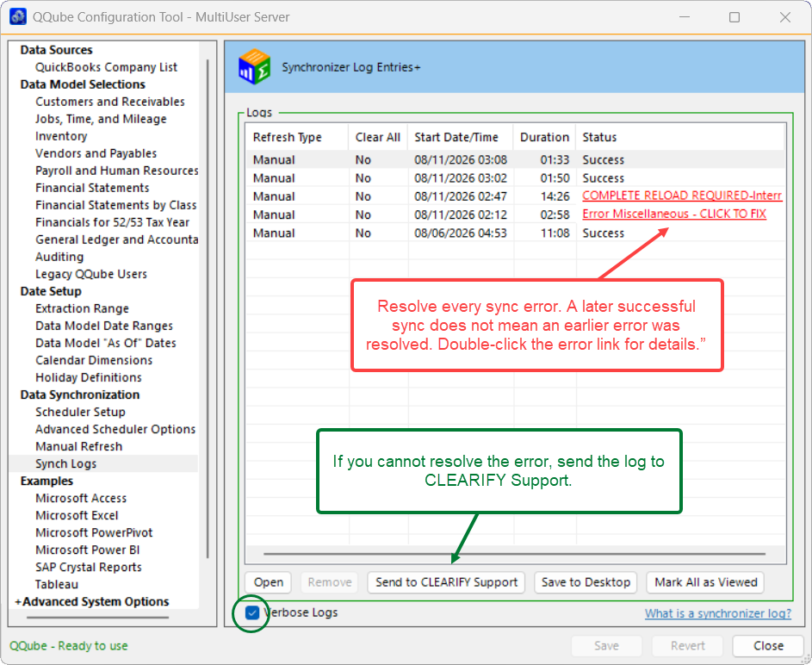Toggle the Verbose Logs checkbox
812x665 pixels.
pyautogui.click(x=252, y=612)
